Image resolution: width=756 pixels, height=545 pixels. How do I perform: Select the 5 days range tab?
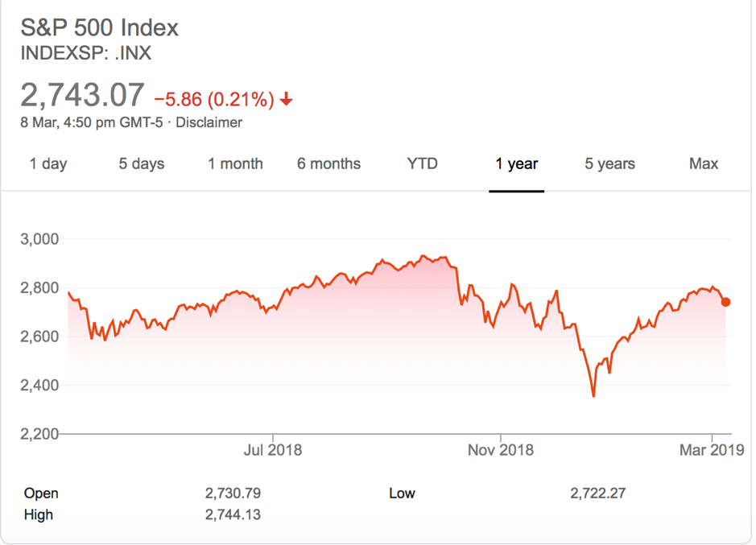(142, 163)
